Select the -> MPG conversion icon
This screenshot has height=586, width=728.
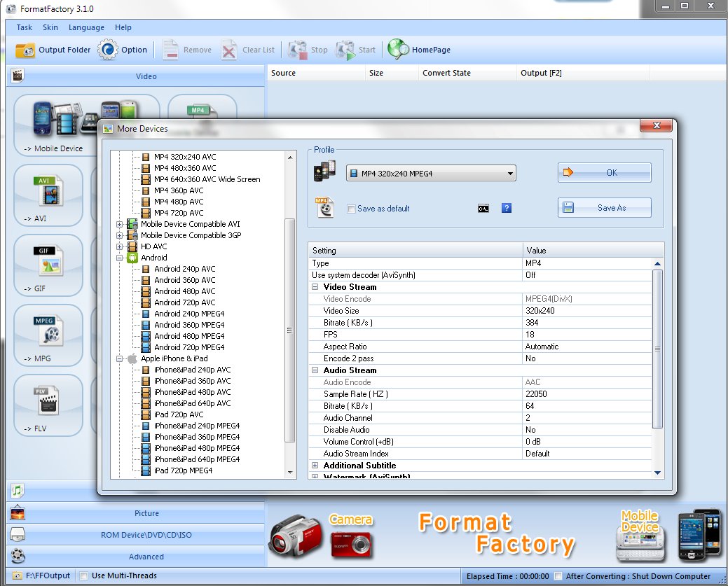(48, 335)
